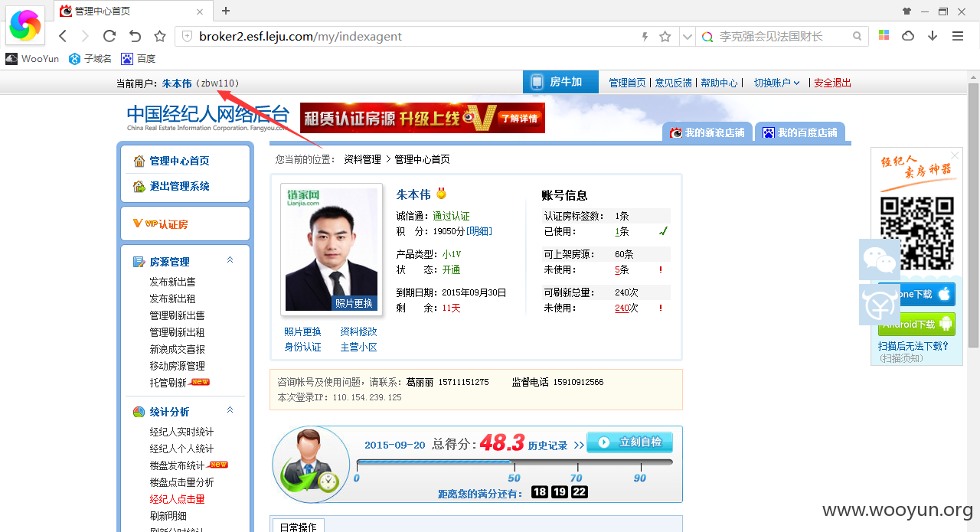This screenshot has width=980, height=532.
Task: Click the lightning speed mode icon
Action: tap(645, 36)
